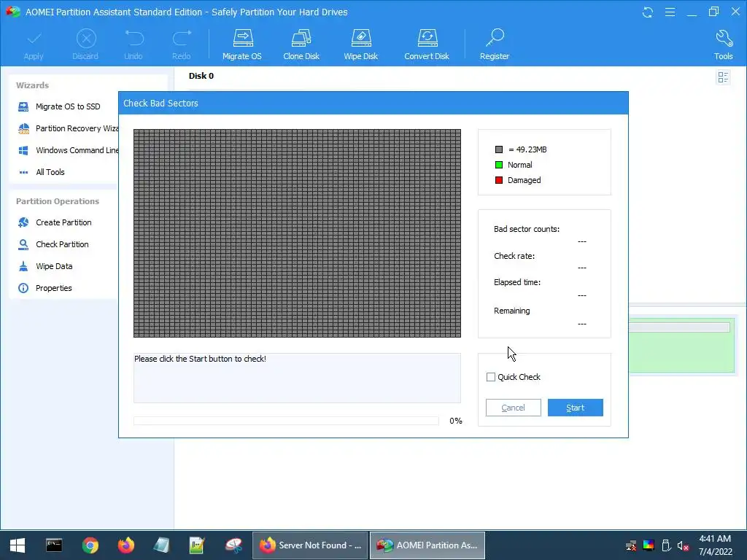Screen dimensions: 747x560
Task: Open the taskbar clock and date
Action: click(715, 545)
